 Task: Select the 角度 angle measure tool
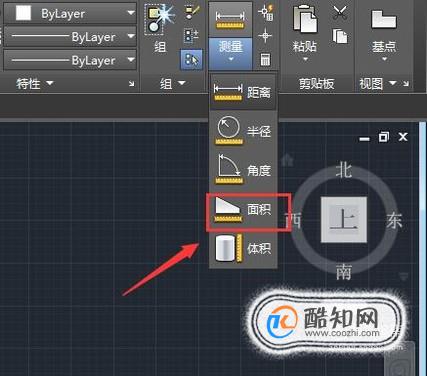pos(243,170)
